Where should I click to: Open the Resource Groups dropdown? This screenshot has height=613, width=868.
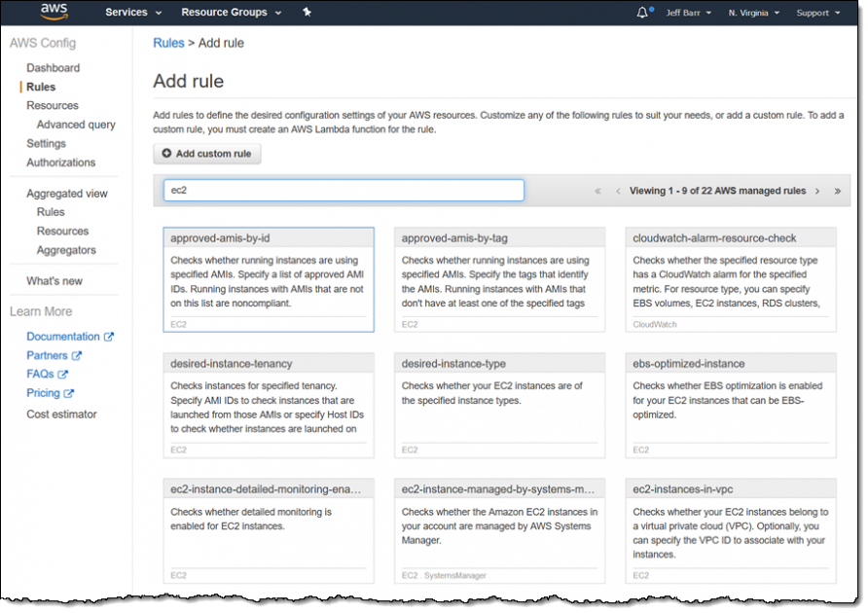[232, 13]
